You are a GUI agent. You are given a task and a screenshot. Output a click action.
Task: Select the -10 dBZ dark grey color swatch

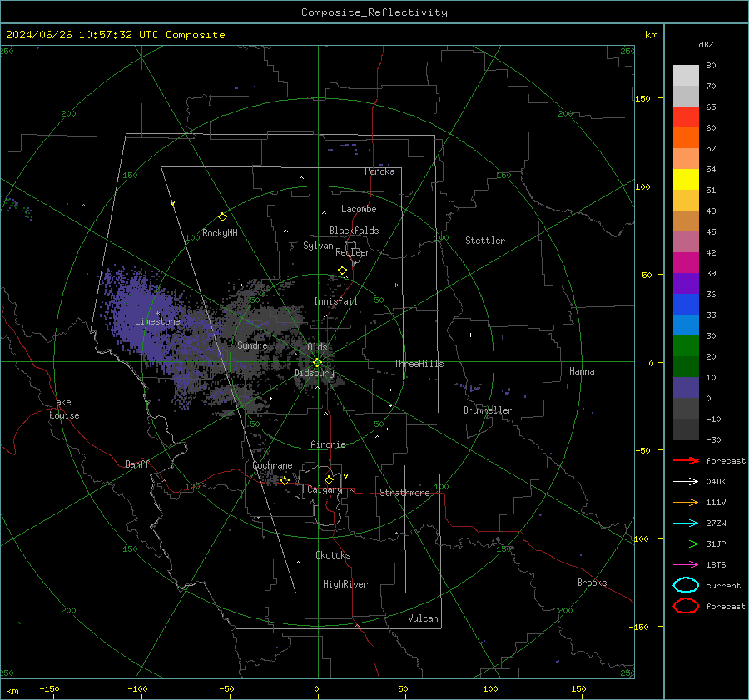click(686, 429)
